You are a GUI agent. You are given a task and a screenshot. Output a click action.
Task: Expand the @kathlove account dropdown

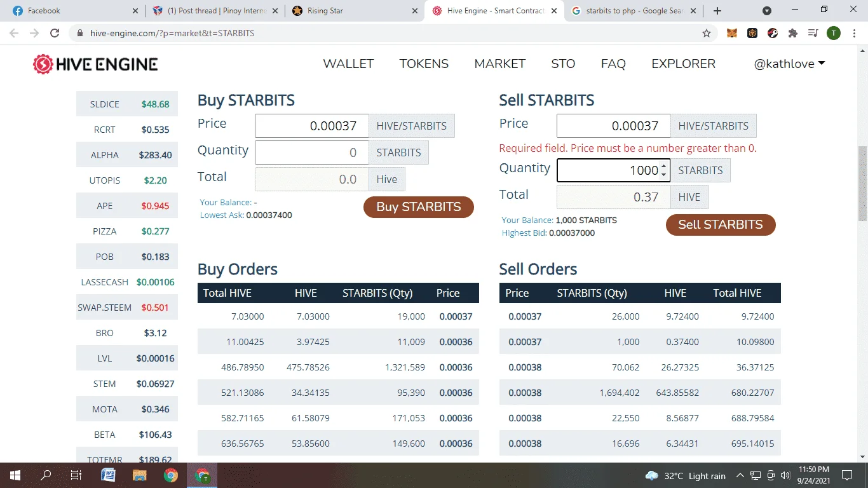point(789,64)
